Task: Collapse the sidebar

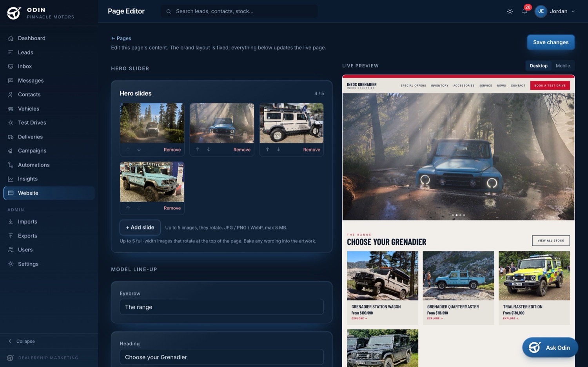Action: (x=22, y=341)
